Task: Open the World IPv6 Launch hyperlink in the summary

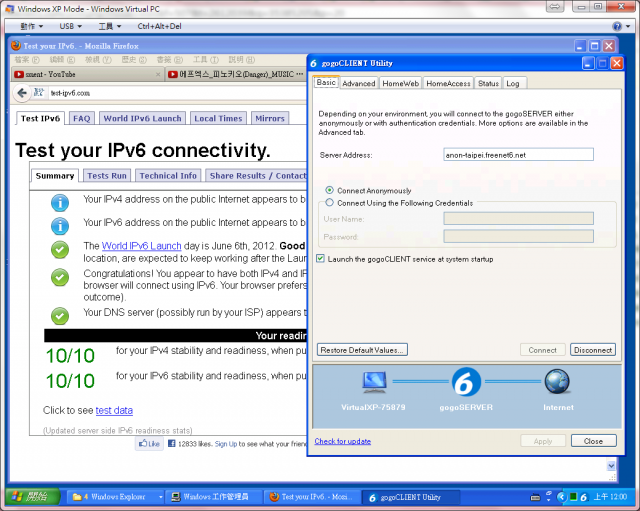Action: (x=141, y=246)
